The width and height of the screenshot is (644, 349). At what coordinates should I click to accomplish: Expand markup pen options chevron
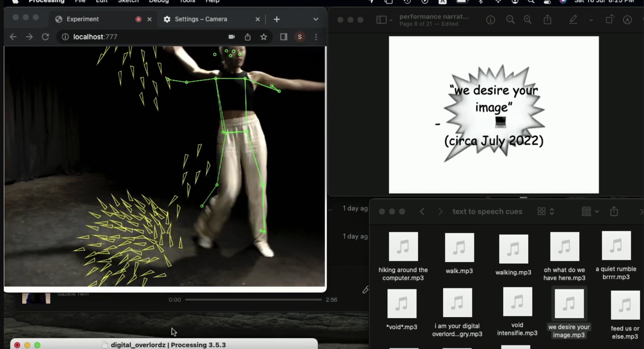591,20
